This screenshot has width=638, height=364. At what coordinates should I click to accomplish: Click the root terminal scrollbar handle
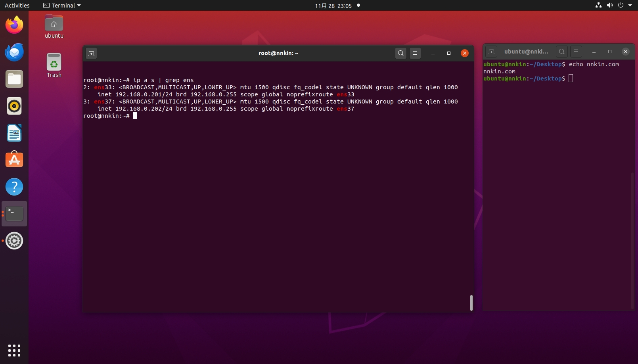coord(471,303)
